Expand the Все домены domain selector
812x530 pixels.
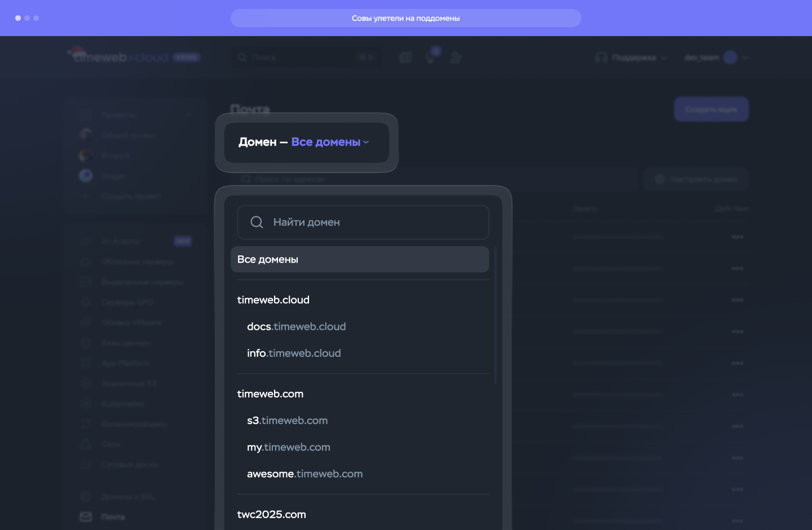330,142
